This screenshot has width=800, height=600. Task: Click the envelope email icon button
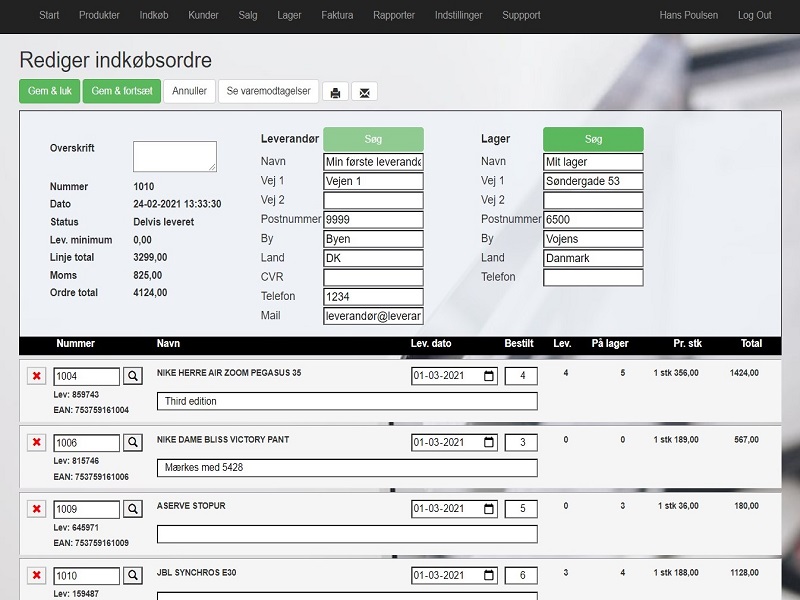click(364, 92)
